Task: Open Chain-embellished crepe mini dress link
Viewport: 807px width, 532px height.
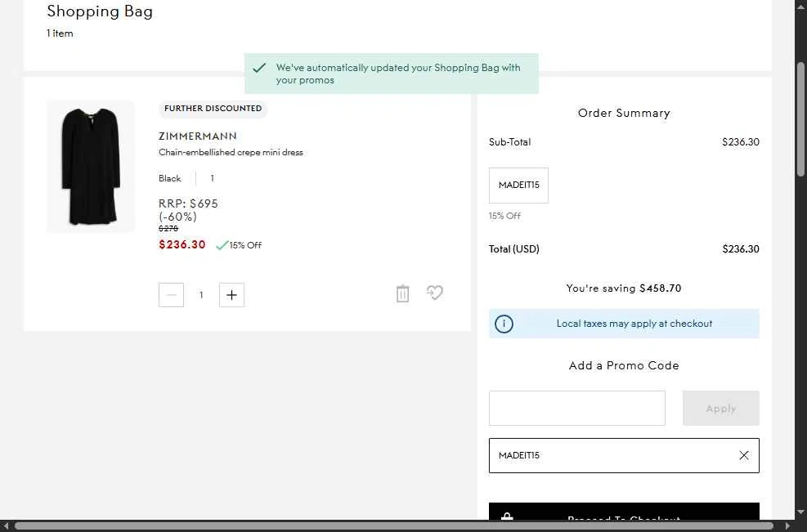Action: coord(231,152)
